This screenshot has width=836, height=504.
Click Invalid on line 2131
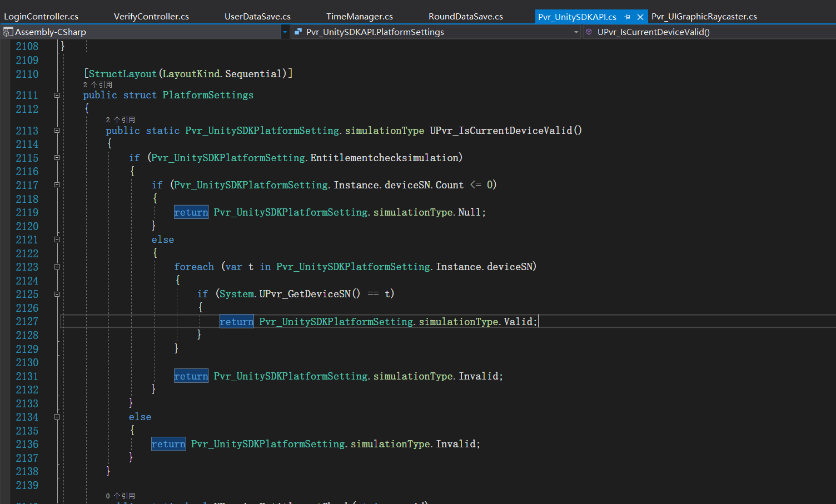pyautogui.click(x=479, y=376)
